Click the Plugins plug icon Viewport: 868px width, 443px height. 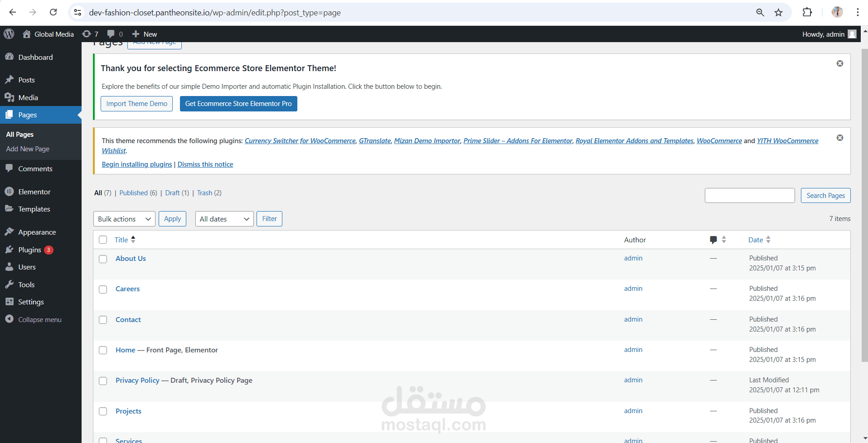(x=9, y=250)
